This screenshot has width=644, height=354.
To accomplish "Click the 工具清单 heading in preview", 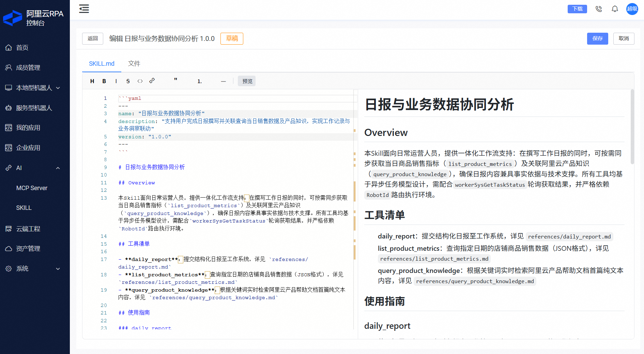I will click(x=385, y=215).
